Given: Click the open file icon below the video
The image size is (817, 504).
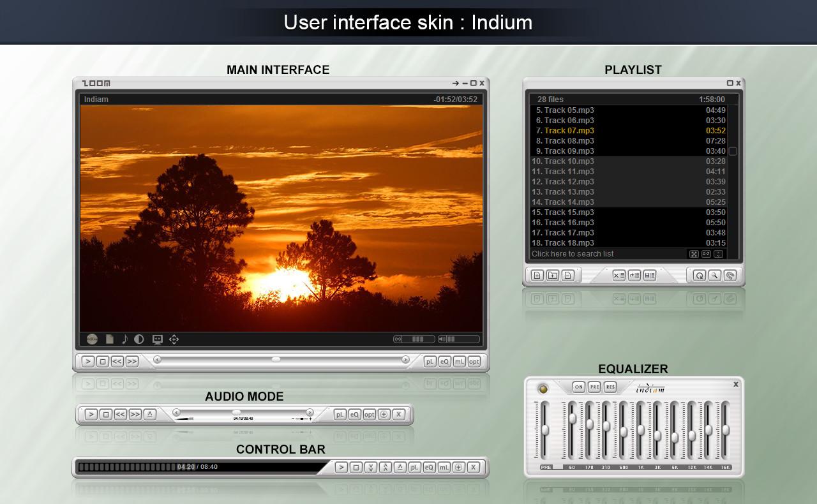Looking at the screenshot, I should 109,339.
